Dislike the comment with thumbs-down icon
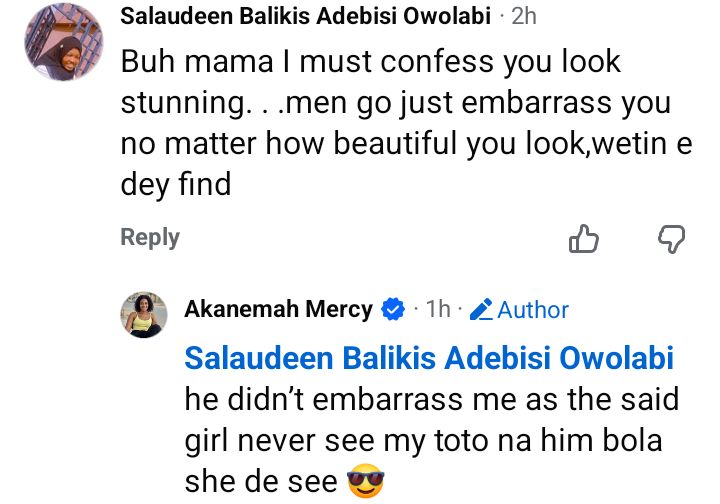Screen dimensions: 720x504 [x=671, y=238]
